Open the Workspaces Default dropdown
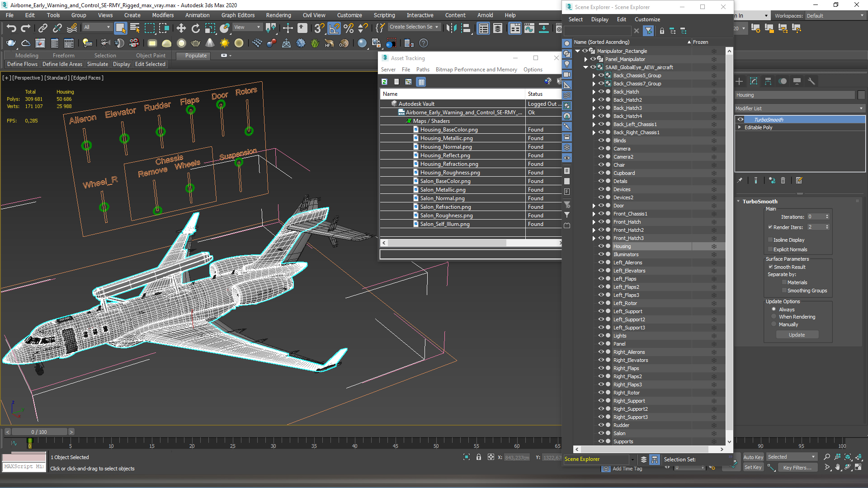 [835, 16]
